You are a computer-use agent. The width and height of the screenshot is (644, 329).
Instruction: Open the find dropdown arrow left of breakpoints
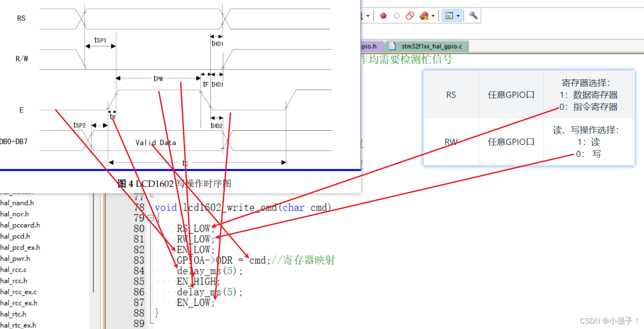tap(368, 16)
